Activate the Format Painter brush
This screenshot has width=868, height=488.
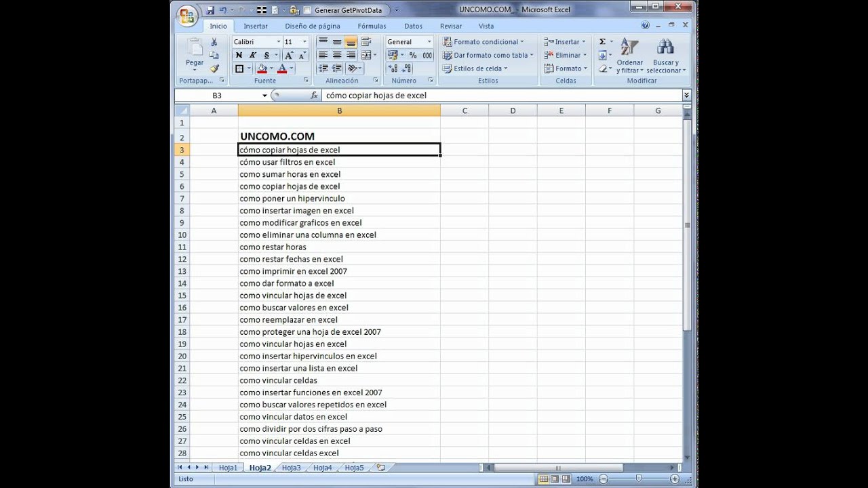pos(214,68)
